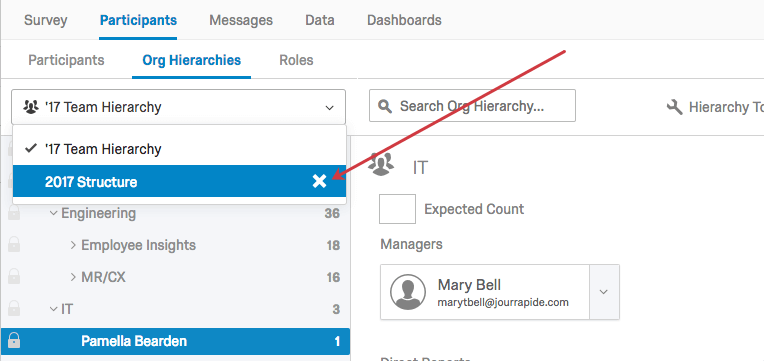Click the Expected Count input box
Viewport: 764px width, 361px height.
[398, 209]
